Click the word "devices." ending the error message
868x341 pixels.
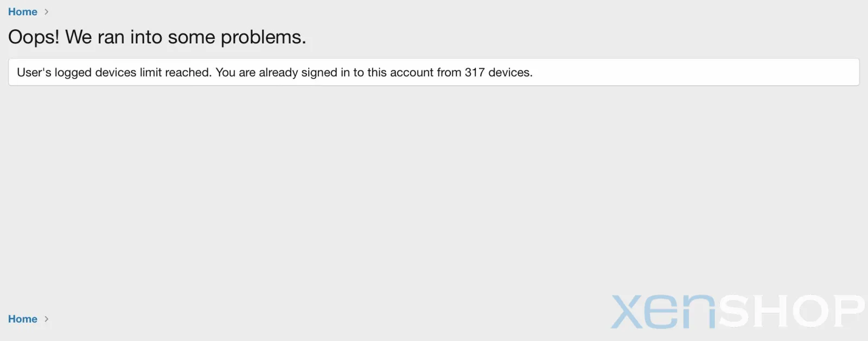tap(510, 73)
